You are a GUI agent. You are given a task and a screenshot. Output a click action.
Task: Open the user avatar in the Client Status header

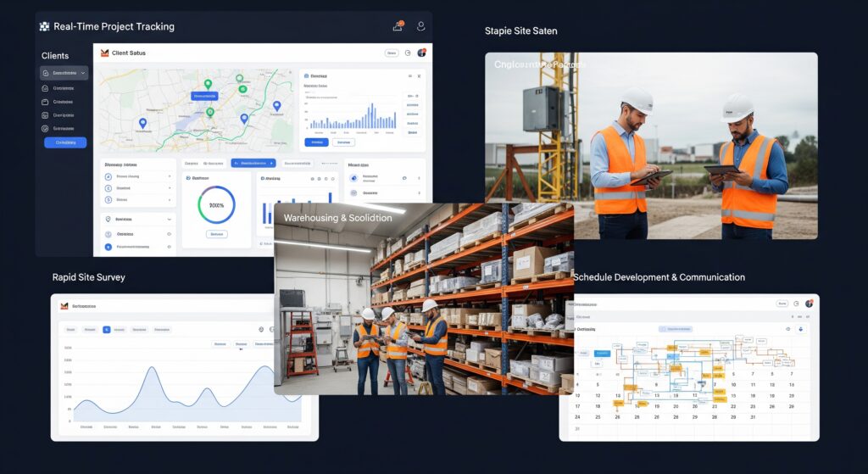click(421, 53)
